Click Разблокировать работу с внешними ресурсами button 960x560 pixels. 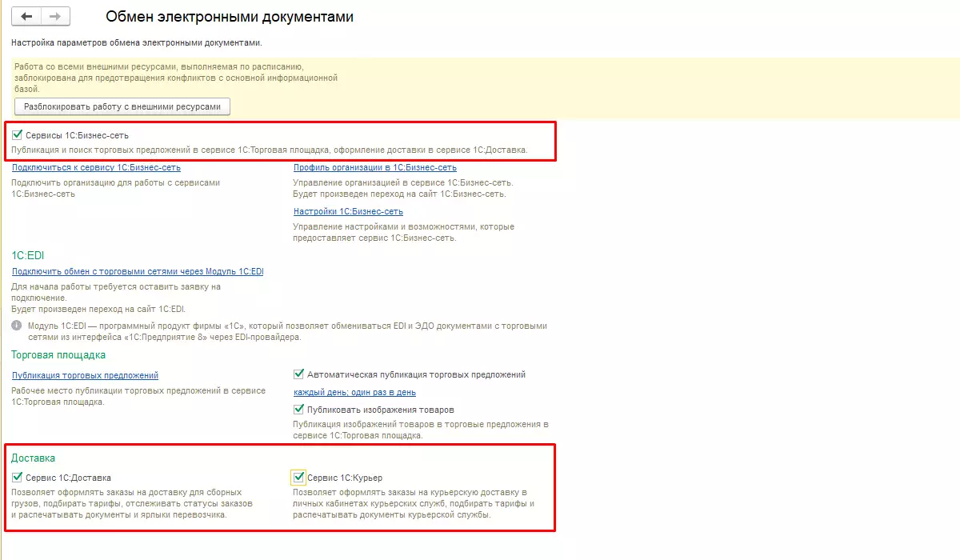pyautogui.click(x=122, y=106)
